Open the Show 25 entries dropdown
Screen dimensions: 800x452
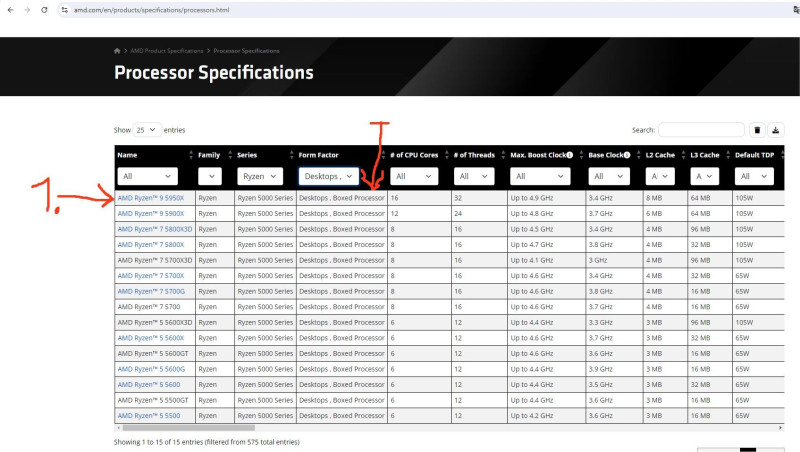[x=147, y=130]
